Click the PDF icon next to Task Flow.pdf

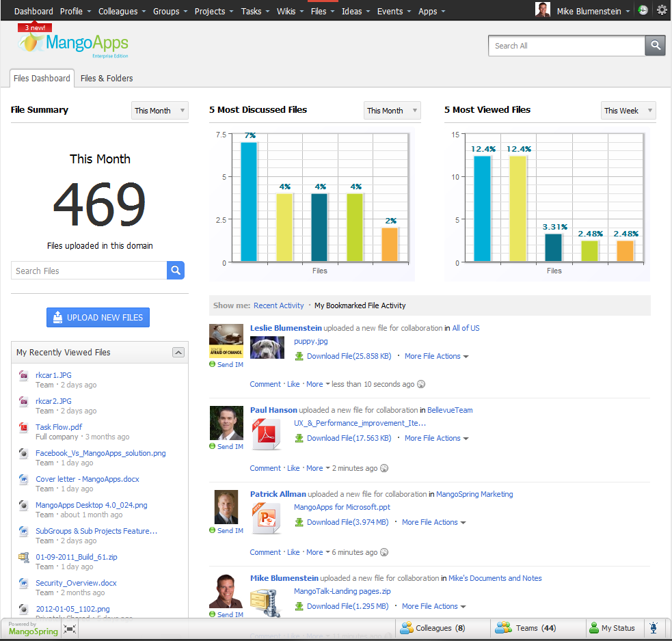[x=23, y=427]
